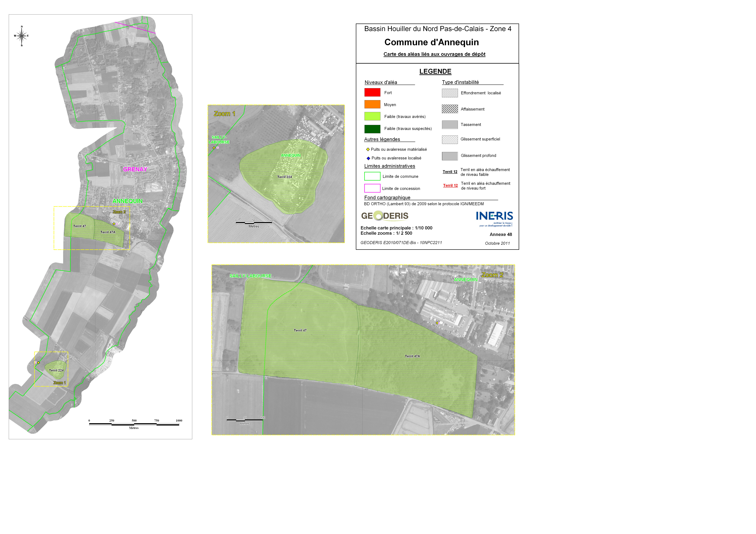756x534 pixels.
Task: Click the yellow well marker in Zoom 2 inset
Action: (x=437, y=323)
